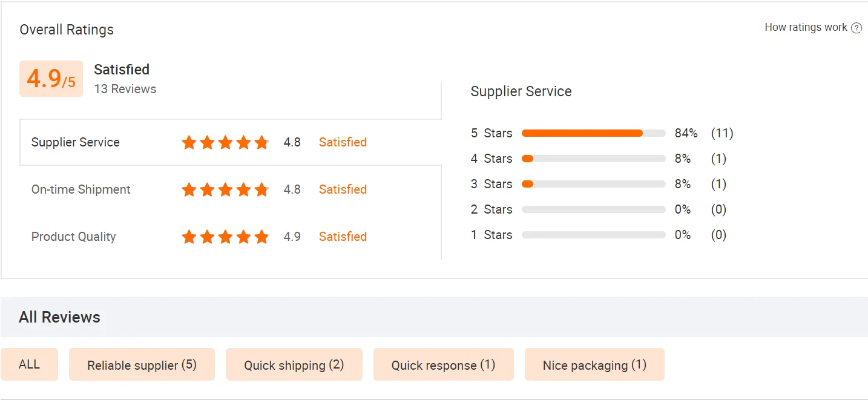Click the 3 Stars progress bar
This screenshot has height=400, width=868.
point(593,184)
